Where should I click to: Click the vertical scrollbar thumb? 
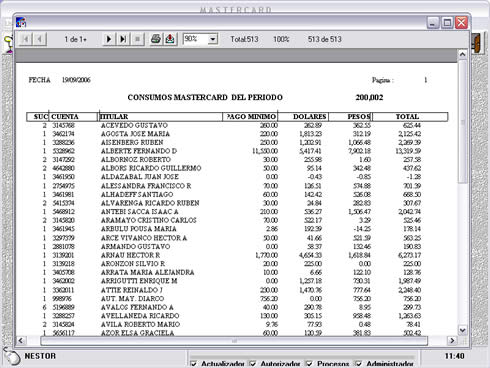(x=462, y=121)
